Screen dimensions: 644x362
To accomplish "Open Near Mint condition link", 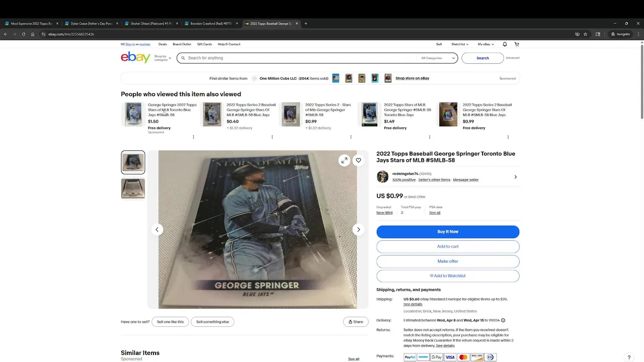I will (x=384, y=213).
